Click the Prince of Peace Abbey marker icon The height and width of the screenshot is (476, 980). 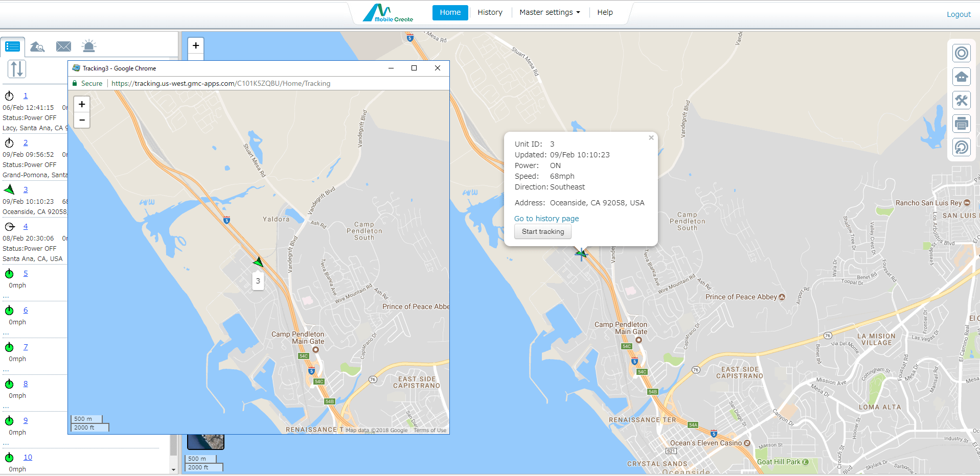pyautogui.click(x=782, y=297)
